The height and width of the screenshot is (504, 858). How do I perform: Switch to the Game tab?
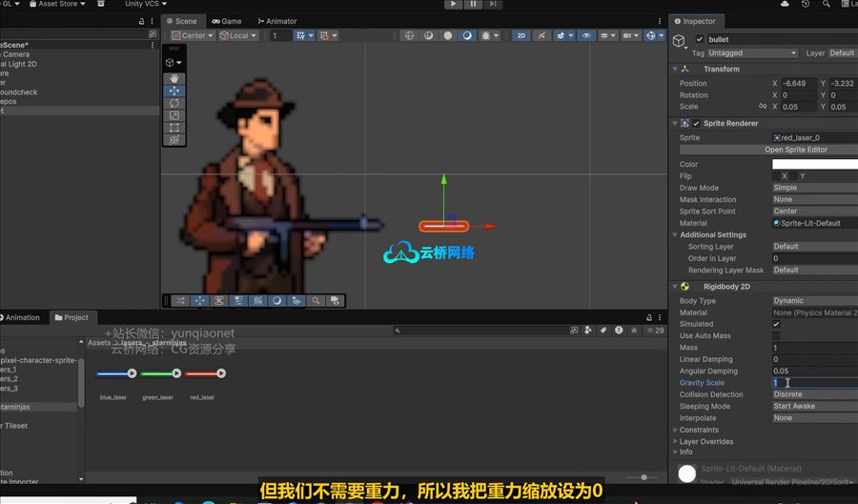(228, 21)
